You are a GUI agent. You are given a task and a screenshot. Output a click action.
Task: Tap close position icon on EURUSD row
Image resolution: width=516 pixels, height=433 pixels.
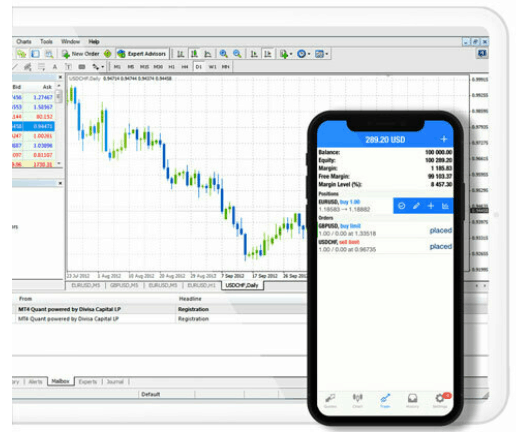tap(402, 206)
